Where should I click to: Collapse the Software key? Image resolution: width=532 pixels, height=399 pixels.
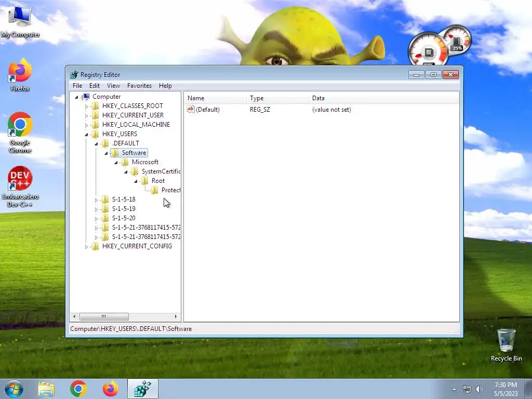(x=106, y=153)
